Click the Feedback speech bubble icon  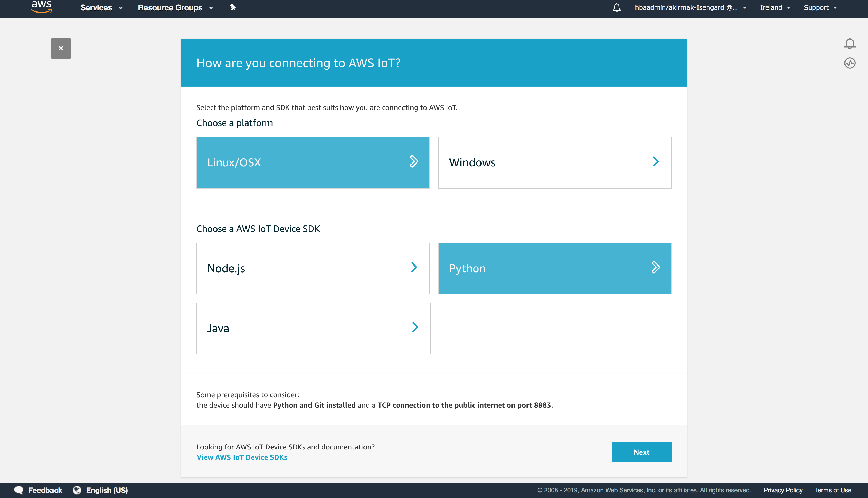click(19, 490)
